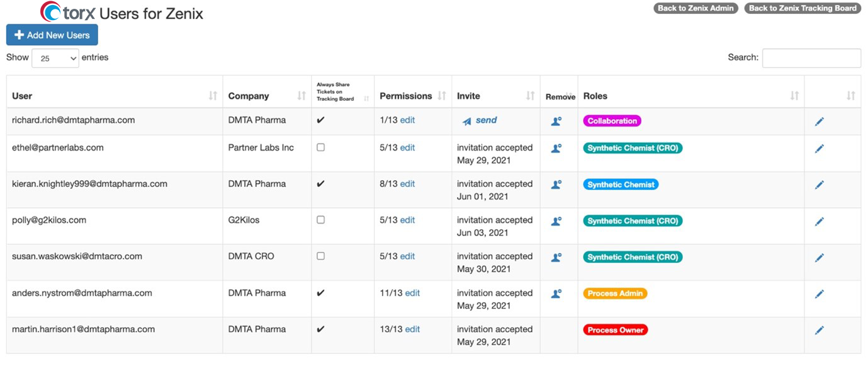Remove susan.waskowski via remove icon
The height and width of the screenshot is (369, 868).
click(556, 258)
